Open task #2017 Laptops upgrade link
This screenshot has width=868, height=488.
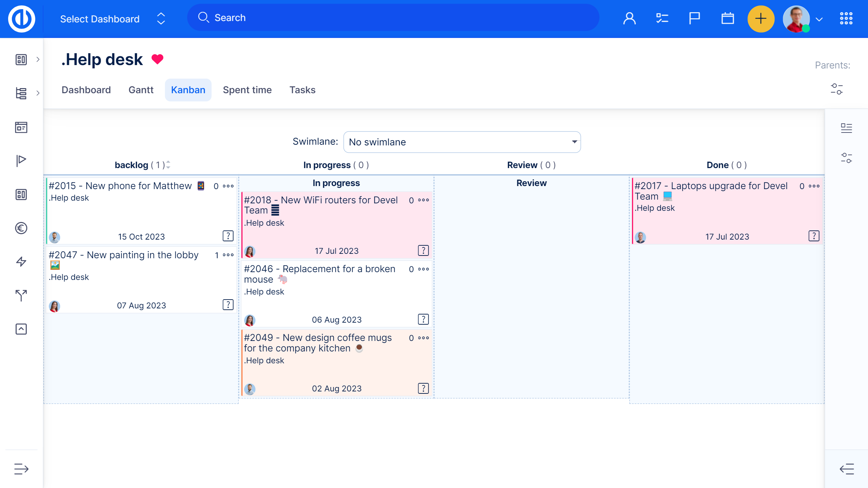tap(711, 186)
